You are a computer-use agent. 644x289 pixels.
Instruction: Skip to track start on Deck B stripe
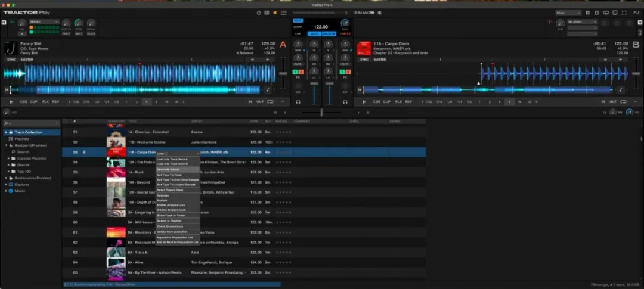(360, 89)
